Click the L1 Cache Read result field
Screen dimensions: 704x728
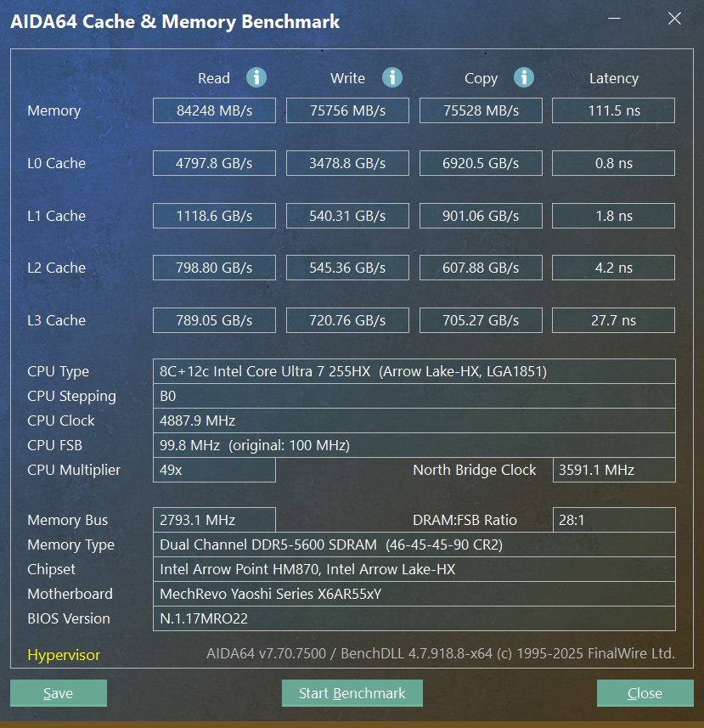(214, 216)
